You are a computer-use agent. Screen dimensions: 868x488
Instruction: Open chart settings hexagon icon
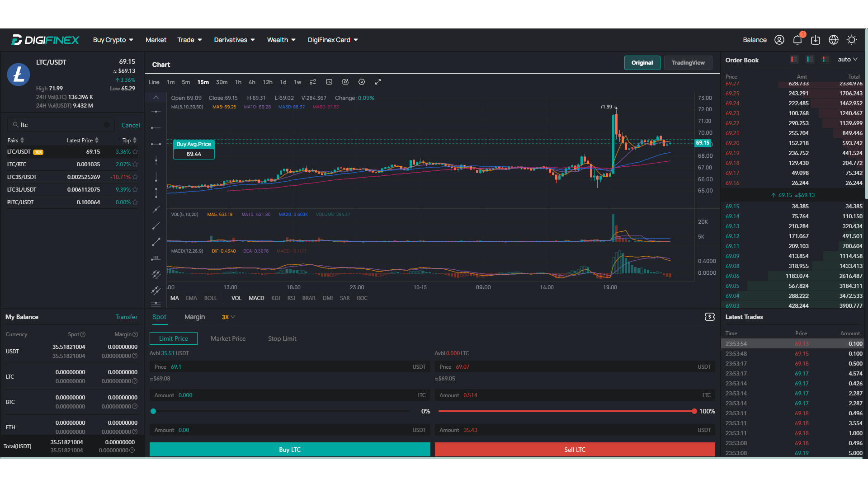click(x=362, y=82)
